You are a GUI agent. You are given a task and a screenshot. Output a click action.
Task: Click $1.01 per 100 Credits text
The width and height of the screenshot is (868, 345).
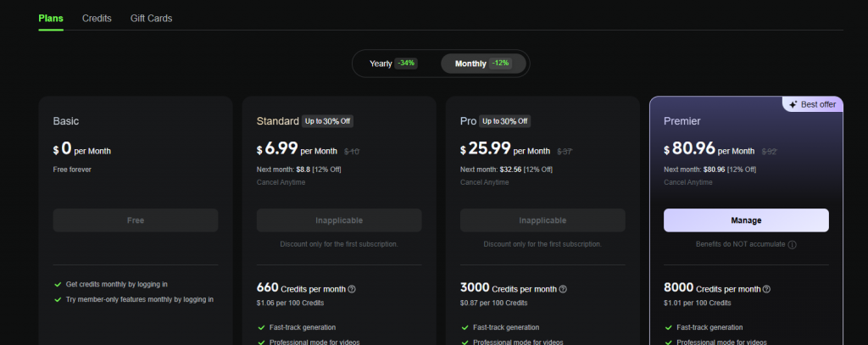698,303
